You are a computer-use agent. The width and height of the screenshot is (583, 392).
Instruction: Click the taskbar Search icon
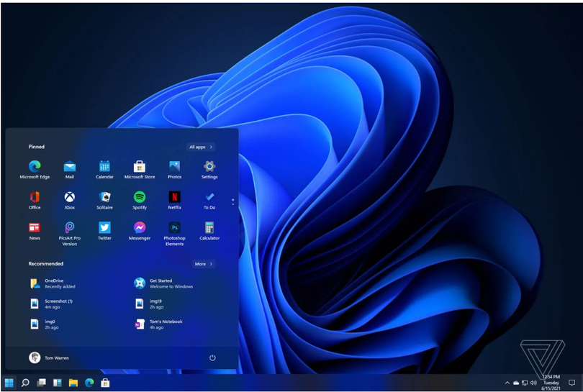coord(25,383)
